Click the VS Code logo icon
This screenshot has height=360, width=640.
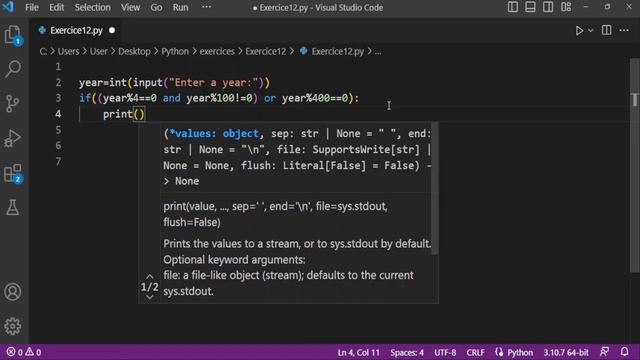(8, 7)
